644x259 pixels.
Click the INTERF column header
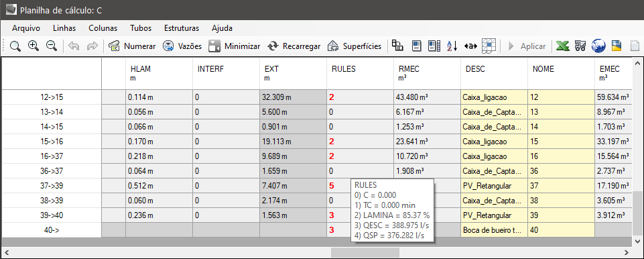tap(226, 74)
